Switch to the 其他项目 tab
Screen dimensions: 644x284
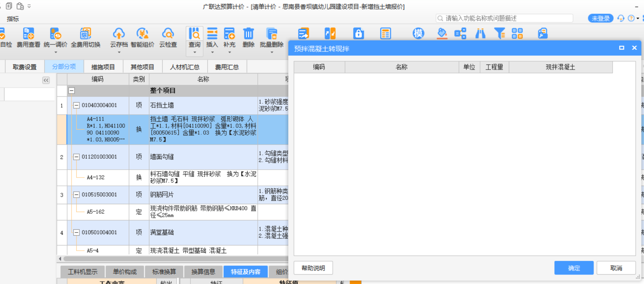click(x=142, y=67)
